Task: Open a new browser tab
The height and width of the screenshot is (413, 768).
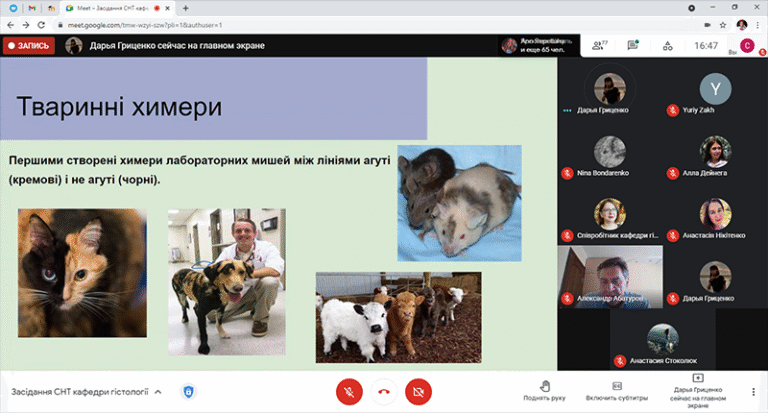Action: pyautogui.click(x=186, y=8)
